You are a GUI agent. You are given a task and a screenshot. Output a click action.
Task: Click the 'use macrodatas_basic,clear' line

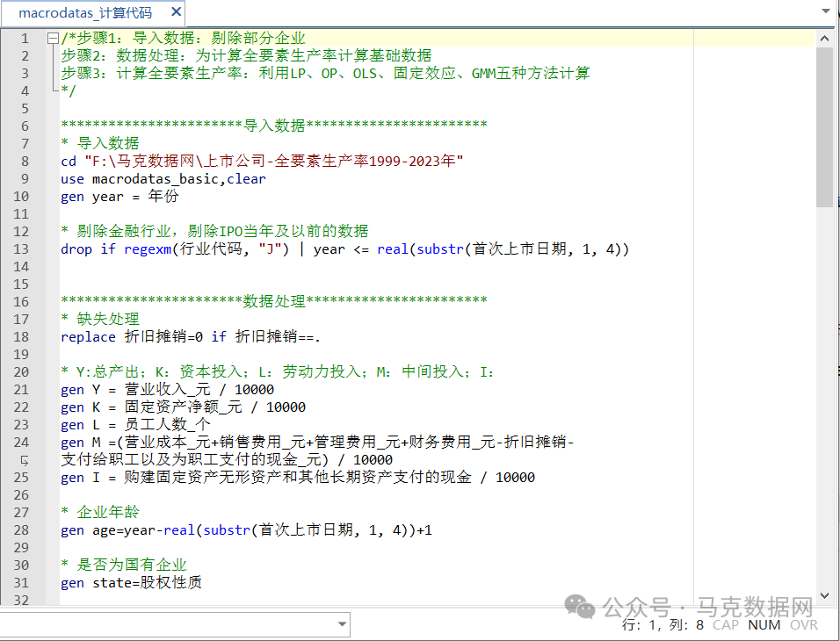tap(163, 179)
